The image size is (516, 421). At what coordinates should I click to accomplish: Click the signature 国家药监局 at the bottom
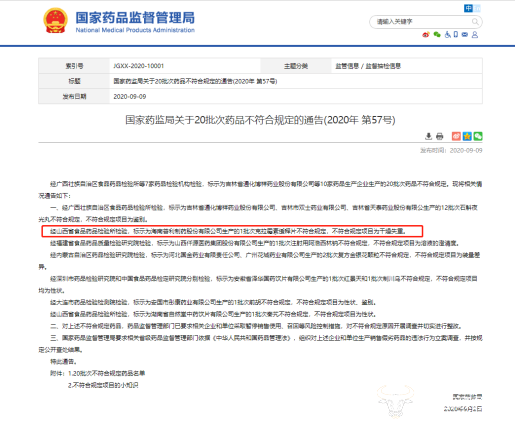pyautogui.click(x=467, y=397)
